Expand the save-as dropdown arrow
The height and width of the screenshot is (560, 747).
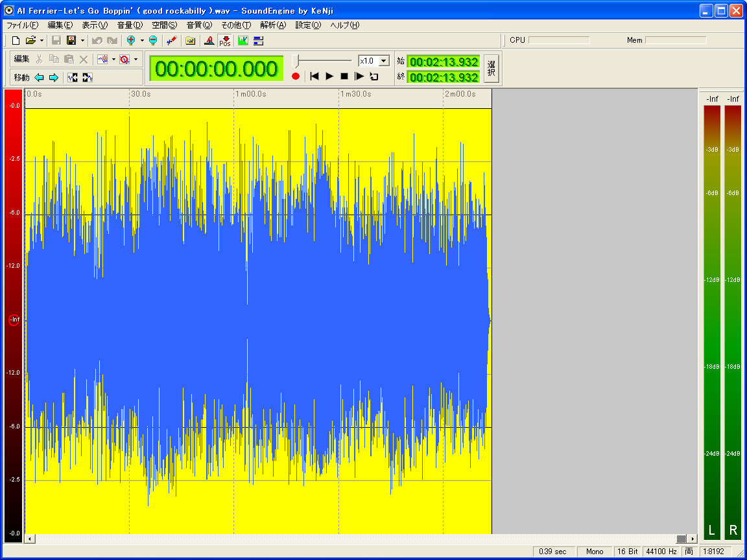(82, 40)
